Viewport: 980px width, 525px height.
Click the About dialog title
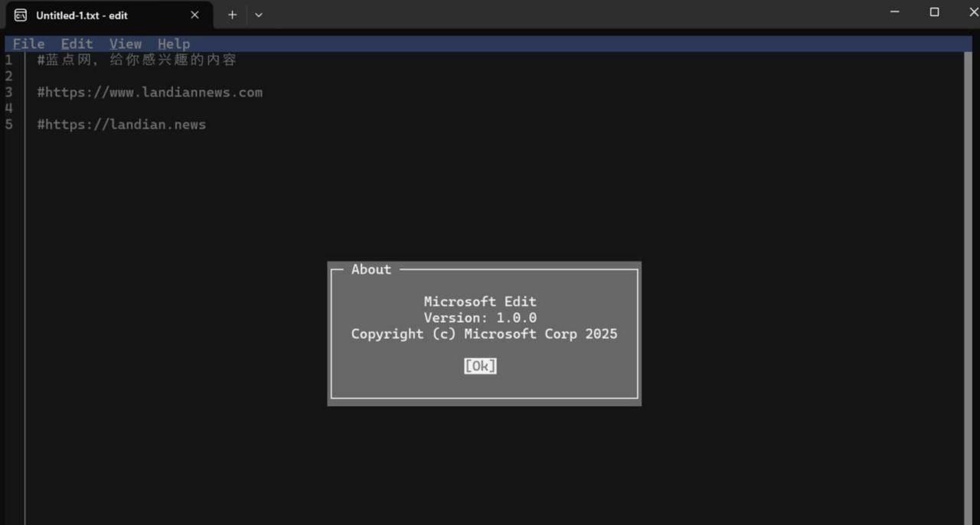point(371,269)
